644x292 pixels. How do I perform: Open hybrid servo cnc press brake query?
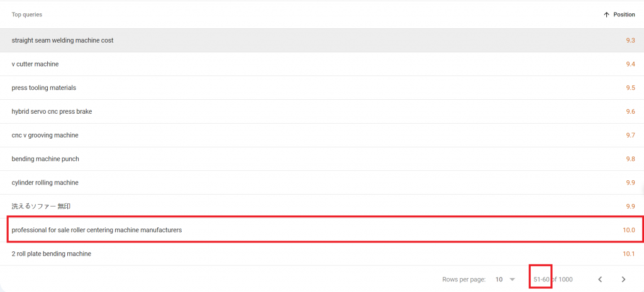[52, 112]
